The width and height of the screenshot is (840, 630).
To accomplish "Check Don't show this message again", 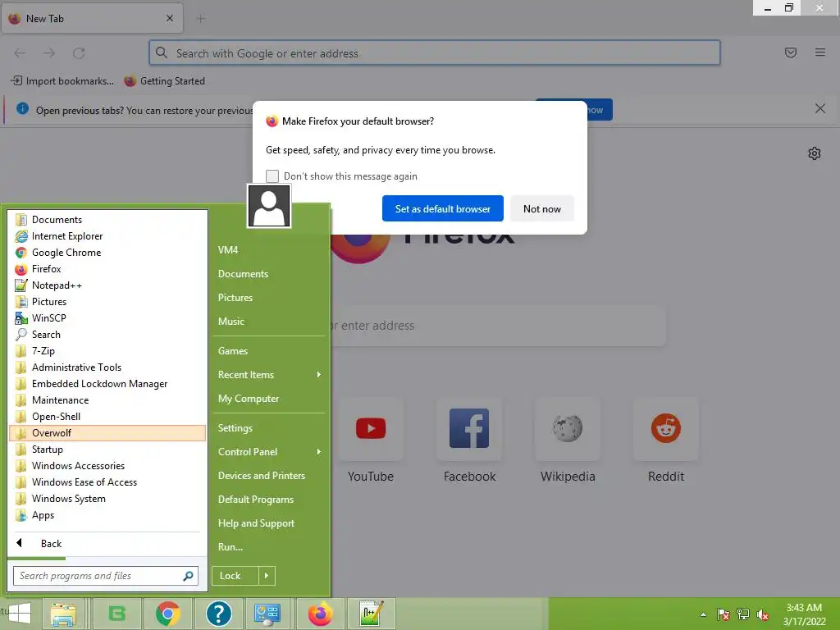I will (x=272, y=176).
